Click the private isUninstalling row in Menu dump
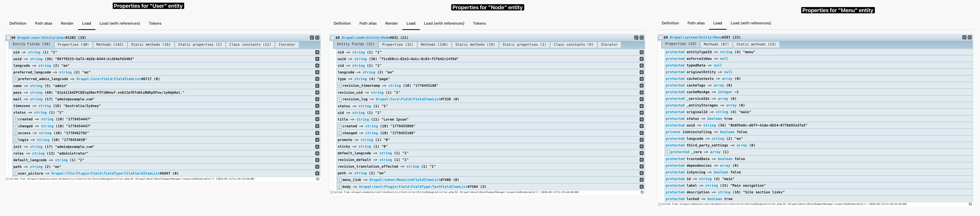The height and width of the screenshot is (216, 980). coord(819,132)
